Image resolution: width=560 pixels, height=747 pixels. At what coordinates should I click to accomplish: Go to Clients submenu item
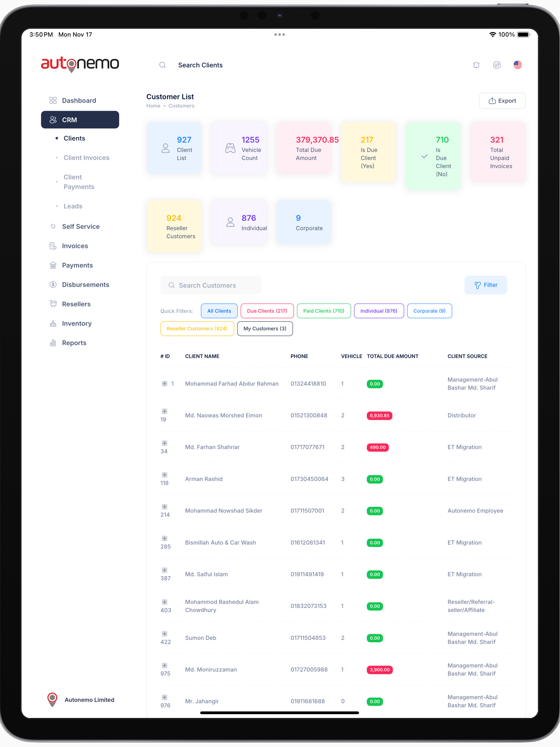74,138
